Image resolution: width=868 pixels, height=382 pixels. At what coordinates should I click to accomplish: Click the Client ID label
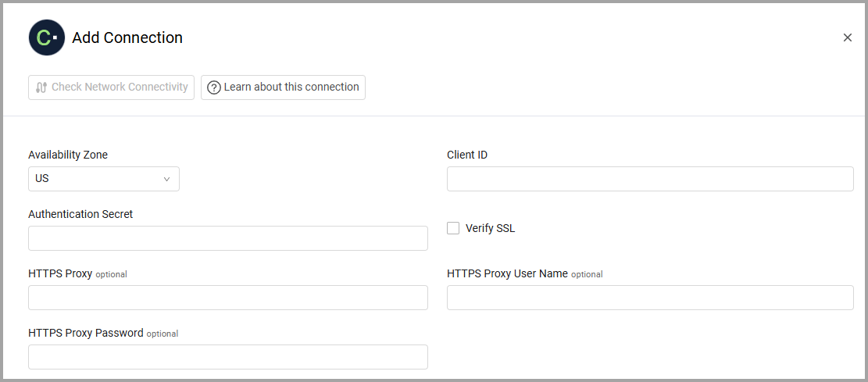tap(467, 155)
